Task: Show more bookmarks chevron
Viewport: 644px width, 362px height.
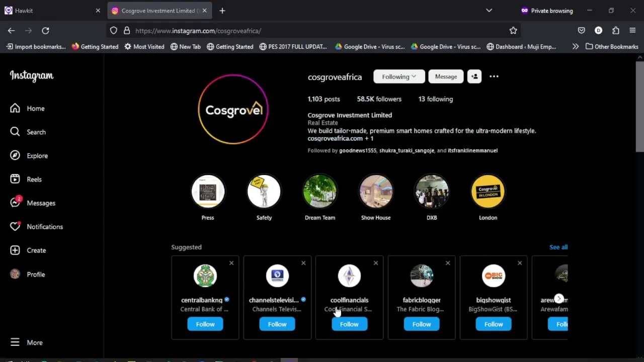Action: point(576,46)
